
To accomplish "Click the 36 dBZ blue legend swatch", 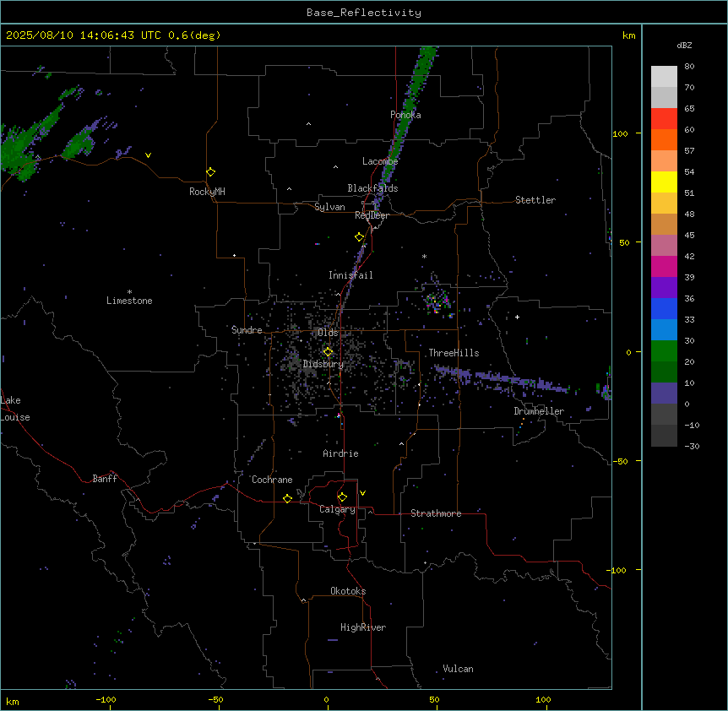I will (x=664, y=308).
